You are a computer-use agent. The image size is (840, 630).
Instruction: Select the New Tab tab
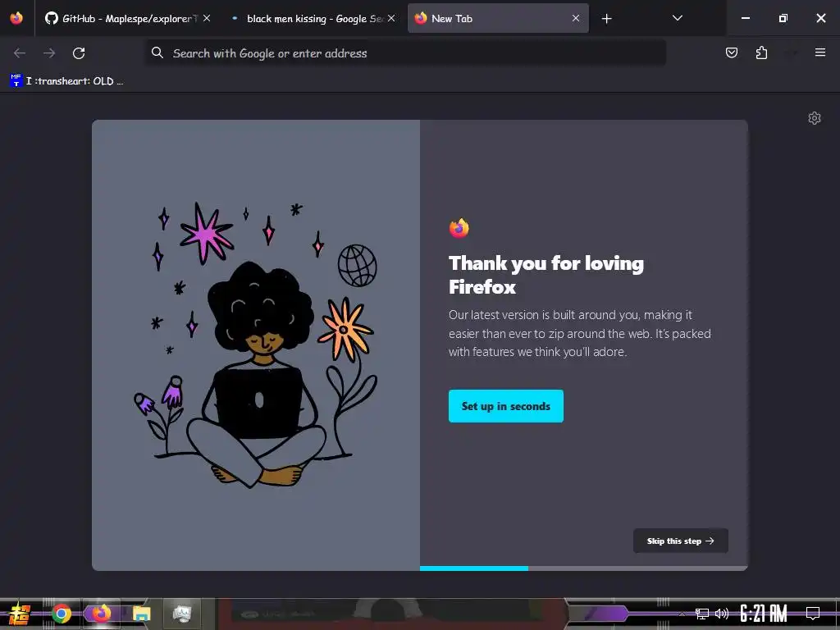pos(498,18)
